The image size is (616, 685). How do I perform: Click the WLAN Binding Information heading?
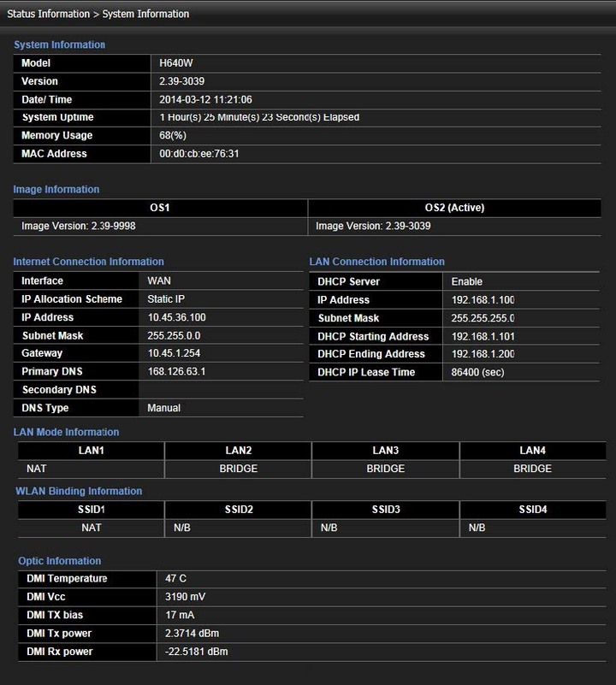coord(79,491)
